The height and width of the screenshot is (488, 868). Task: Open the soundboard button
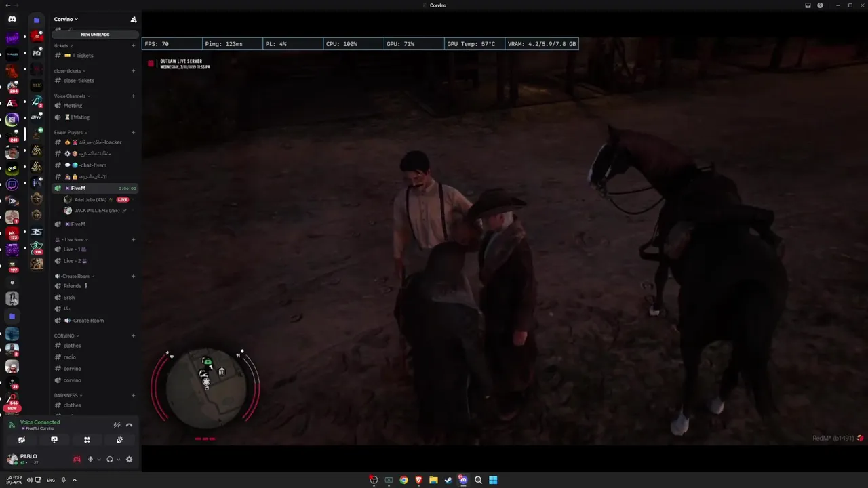119,440
